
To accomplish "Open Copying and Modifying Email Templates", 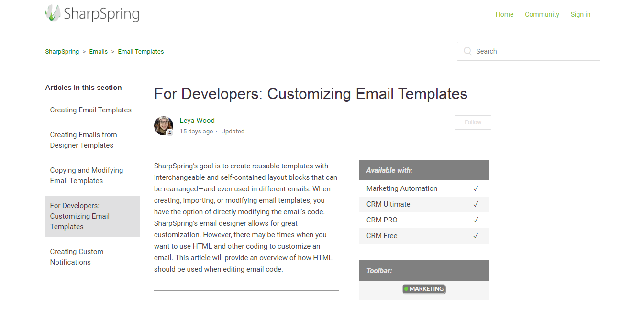I will 87,176.
